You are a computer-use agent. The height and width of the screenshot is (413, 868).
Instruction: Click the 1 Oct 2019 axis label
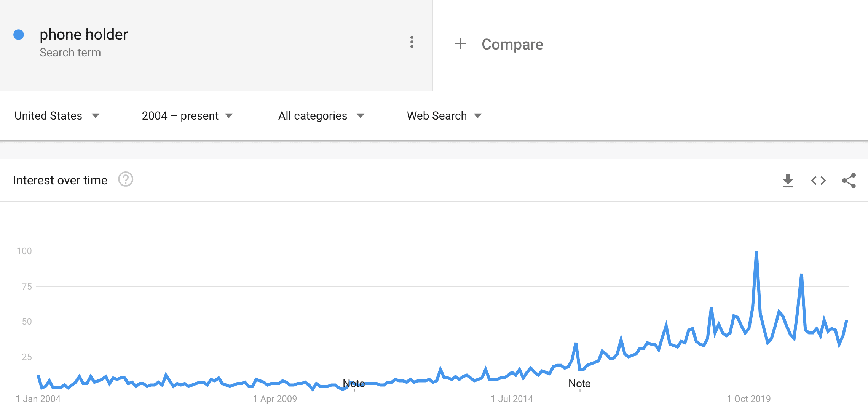point(748,399)
